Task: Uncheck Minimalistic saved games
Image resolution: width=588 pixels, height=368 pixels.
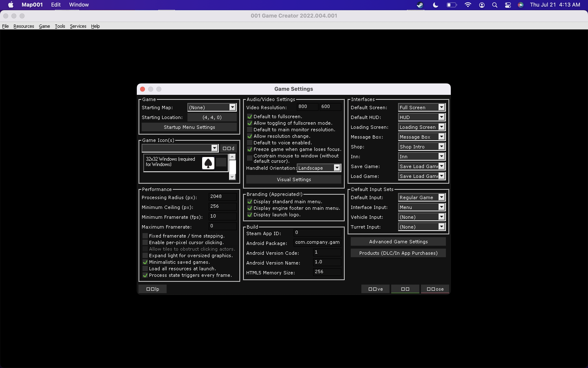Action: tap(145, 262)
